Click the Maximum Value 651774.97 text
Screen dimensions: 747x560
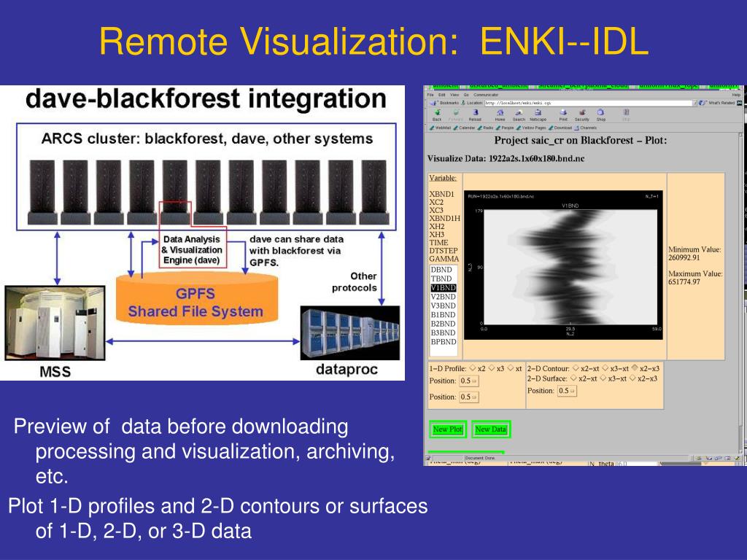695,278
